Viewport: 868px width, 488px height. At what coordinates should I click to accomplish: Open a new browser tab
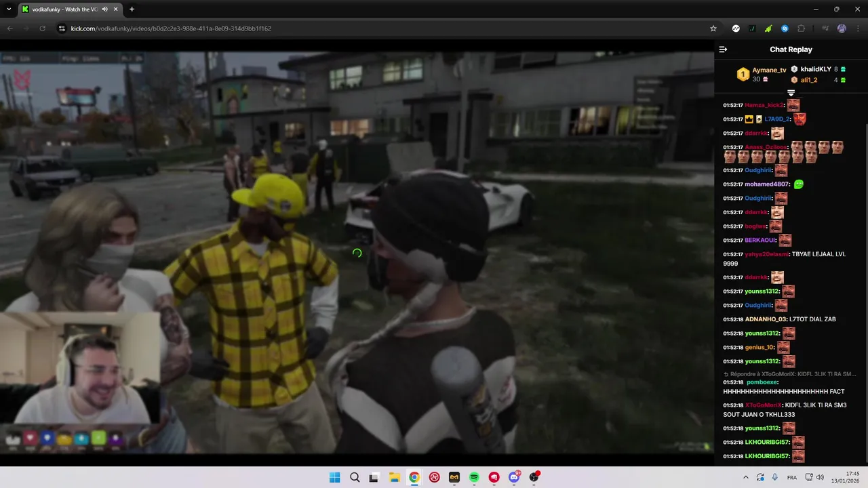132,9
